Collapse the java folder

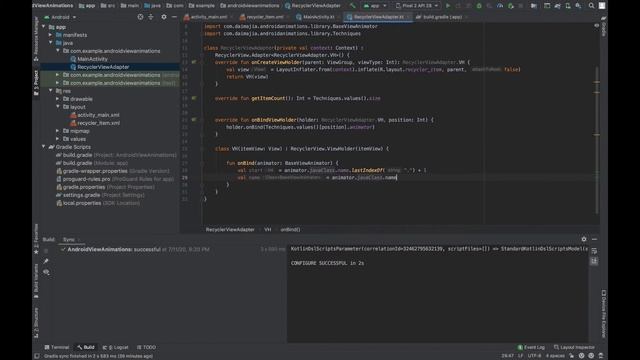(51, 43)
